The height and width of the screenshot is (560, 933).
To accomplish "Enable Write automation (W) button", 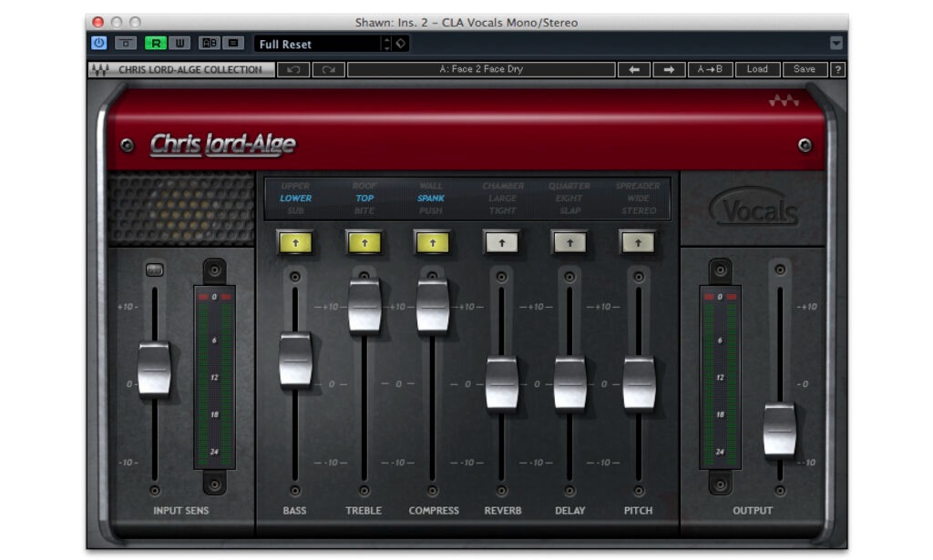I will point(179,44).
